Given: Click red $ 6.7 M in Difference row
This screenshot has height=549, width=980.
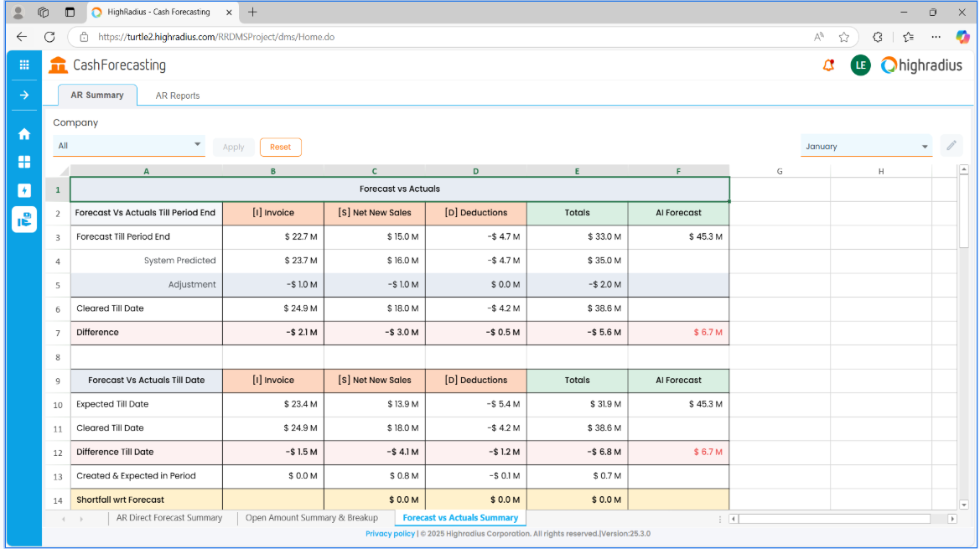Looking at the screenshot, I should pyautogui.click(x=678, y=333).
